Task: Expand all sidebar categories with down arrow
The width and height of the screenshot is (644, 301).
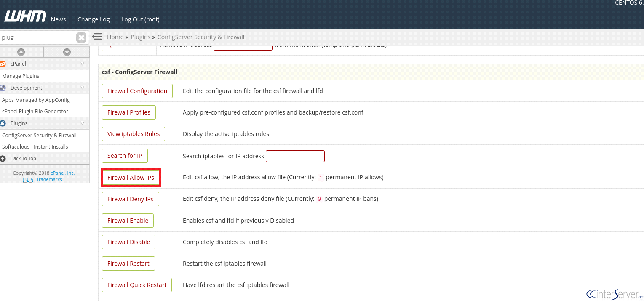Action: click(67, 52)
